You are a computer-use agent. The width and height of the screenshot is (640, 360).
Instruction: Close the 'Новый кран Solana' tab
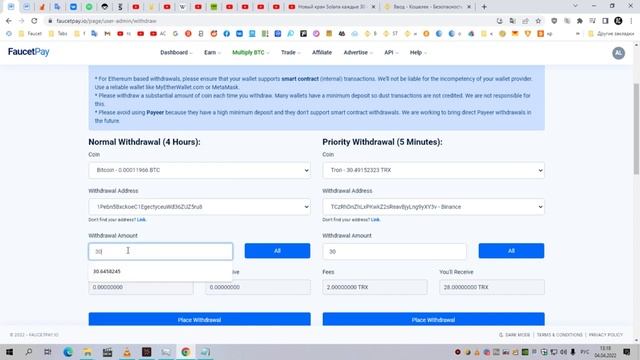click(373, 7)
